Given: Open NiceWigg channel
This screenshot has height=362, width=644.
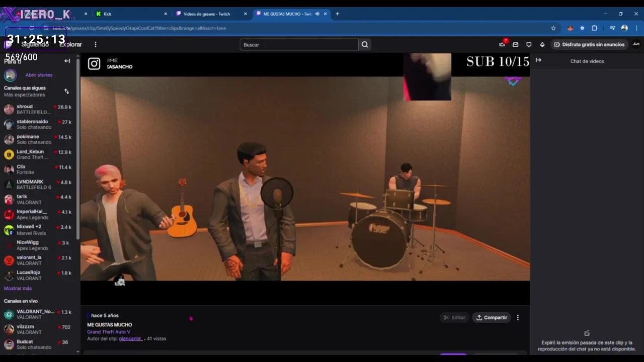Looking at the screenshot, I should tap(39, 245).
